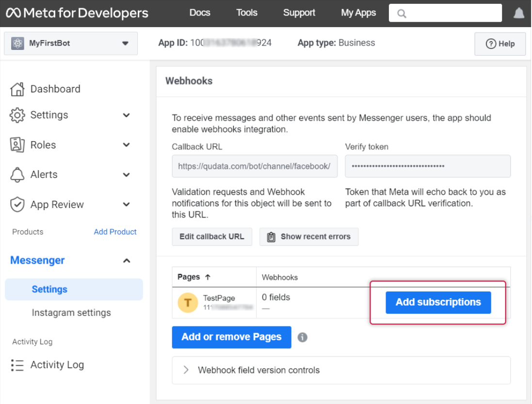Click the info icon beside Add or remove Pages
The width and height of the screenshot is (532, 404).
[x=302, y=337]
